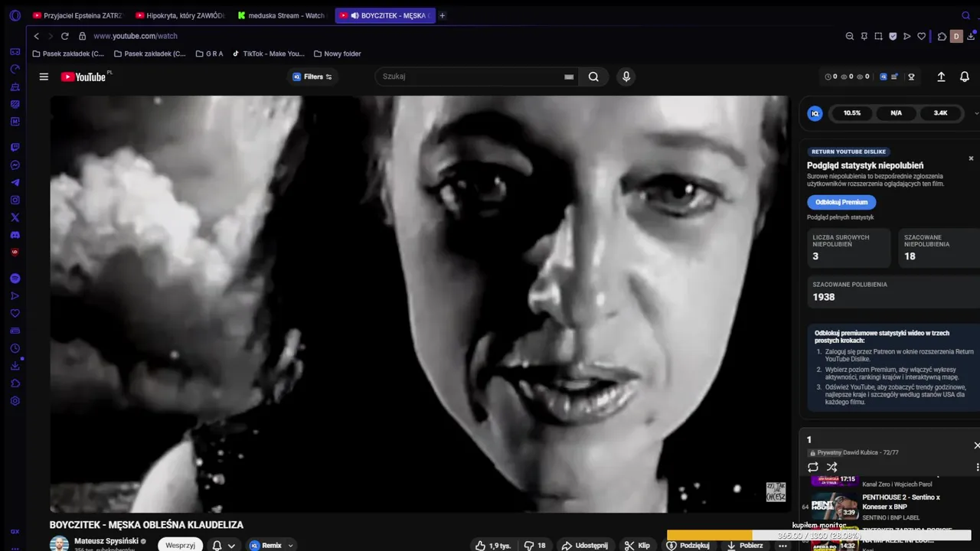Open playlist three-dot options menu
The height and width of the screenshot is (551, 980).
(977, 467)
